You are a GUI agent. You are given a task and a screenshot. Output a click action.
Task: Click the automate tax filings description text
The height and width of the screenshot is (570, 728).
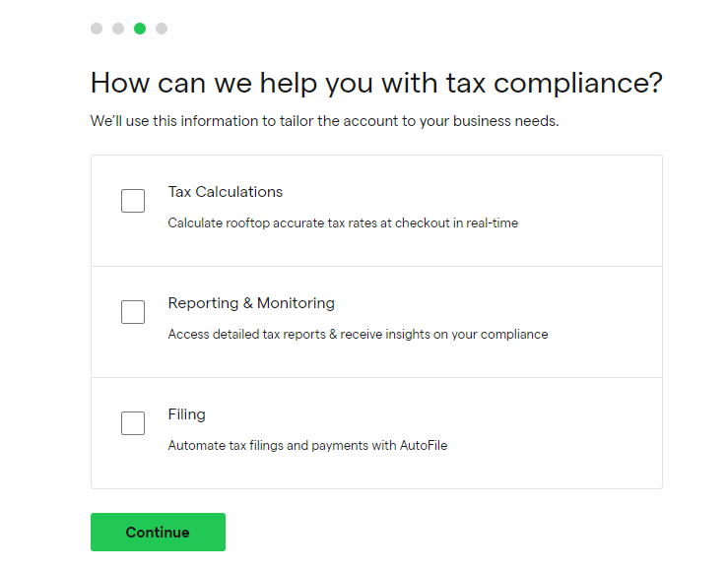[x=306, y=446]
